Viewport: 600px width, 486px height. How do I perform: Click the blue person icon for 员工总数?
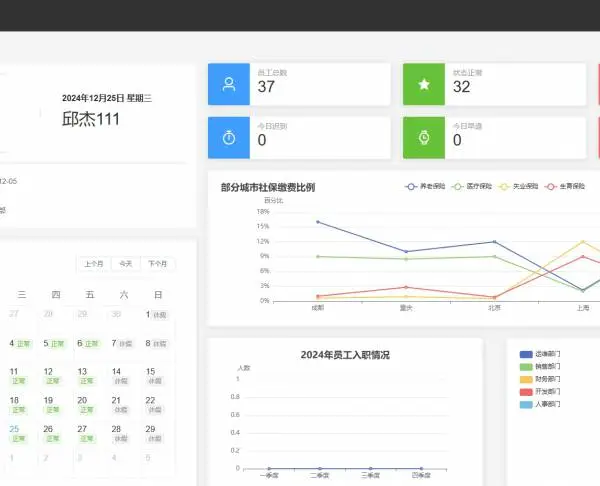tap(229, 84)
